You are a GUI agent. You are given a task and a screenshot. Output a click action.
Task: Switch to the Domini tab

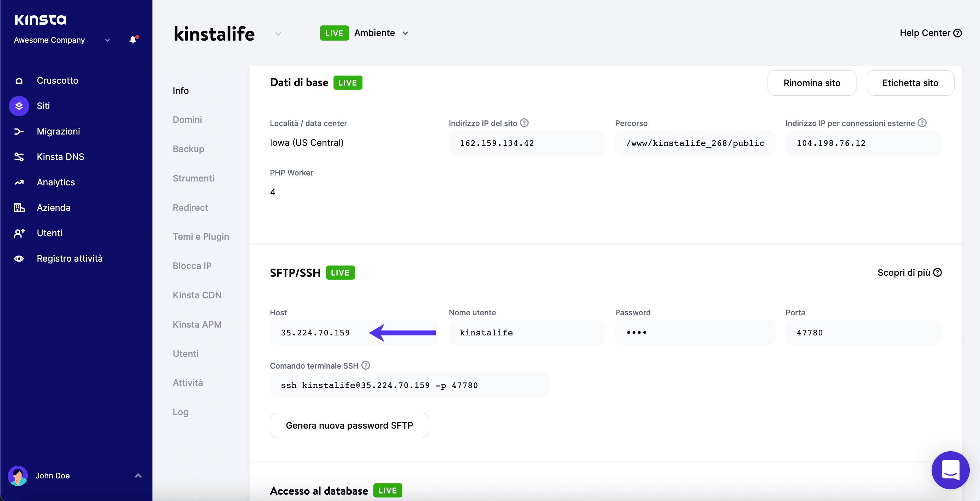187,120
